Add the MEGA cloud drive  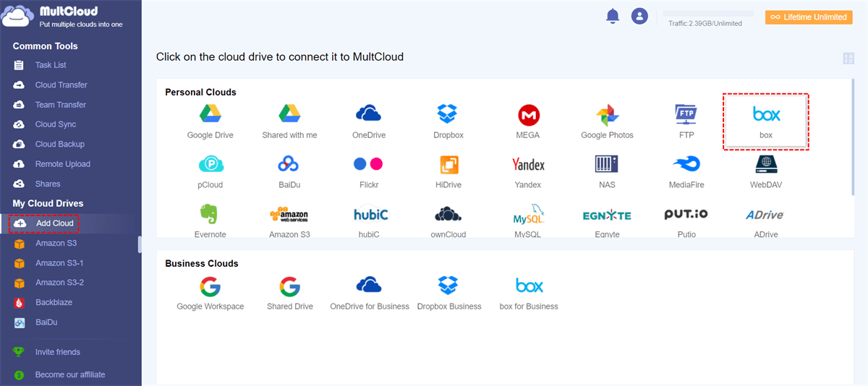pos(529,114)
